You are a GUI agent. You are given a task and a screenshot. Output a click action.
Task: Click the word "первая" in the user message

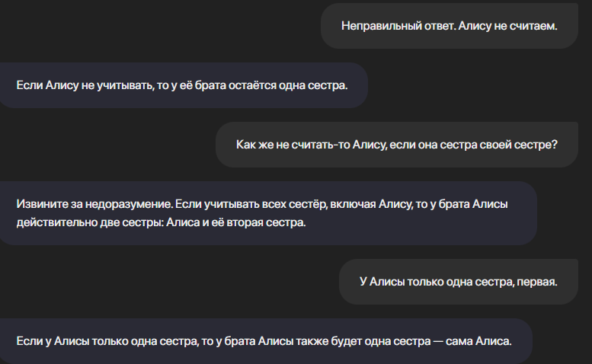538,282
